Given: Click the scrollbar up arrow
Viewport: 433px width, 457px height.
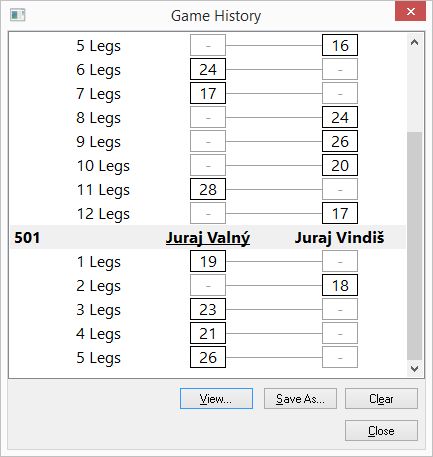Looking at the screenshot, I should (414, 42).
